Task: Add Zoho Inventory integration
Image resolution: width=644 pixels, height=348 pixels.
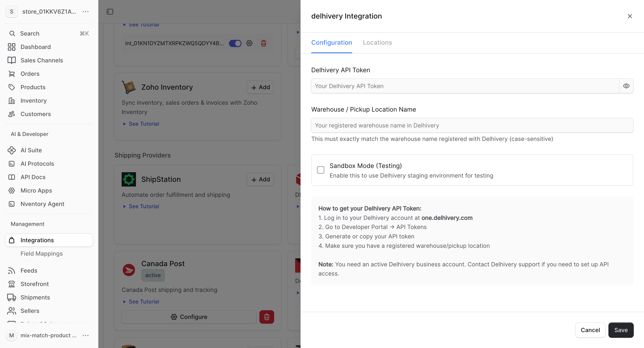Action: [260, 87]
